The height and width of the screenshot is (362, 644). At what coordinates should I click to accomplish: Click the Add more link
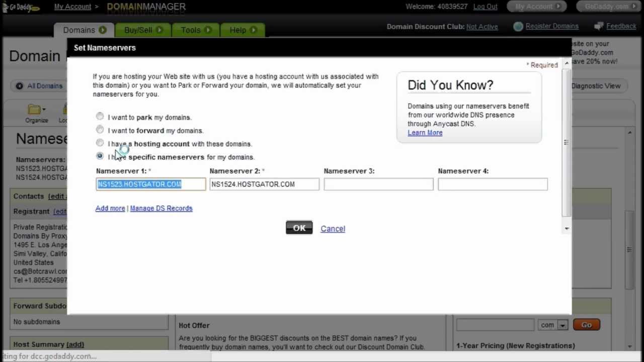pyautogui.click(x=110, y=208)
